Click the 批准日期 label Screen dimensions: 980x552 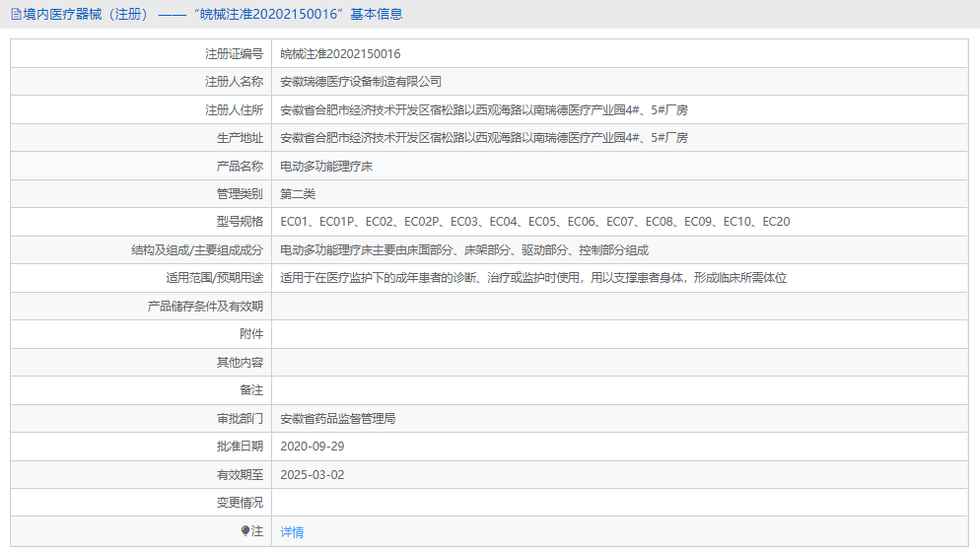tap(240, 447)
